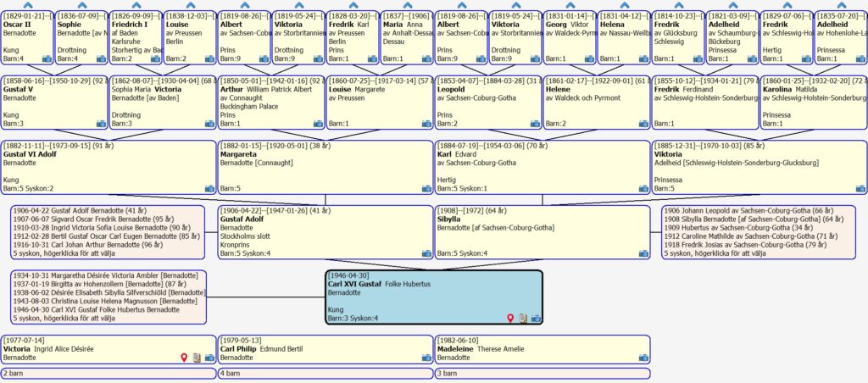
Task: Open the camera icon on Georg Viktor's card
Action: tap(590, 58)
